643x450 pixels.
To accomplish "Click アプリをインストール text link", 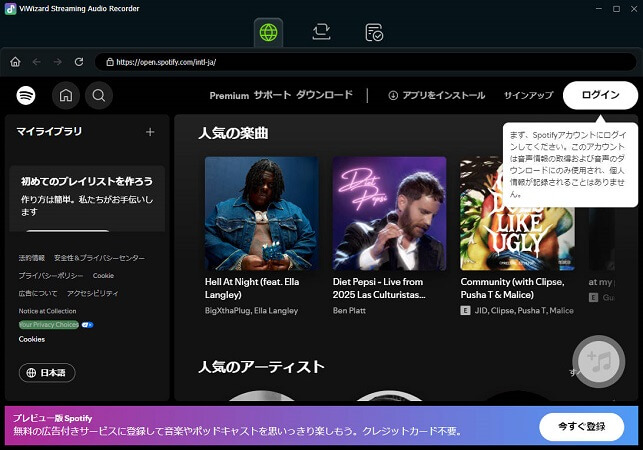I will pos(444,96).
